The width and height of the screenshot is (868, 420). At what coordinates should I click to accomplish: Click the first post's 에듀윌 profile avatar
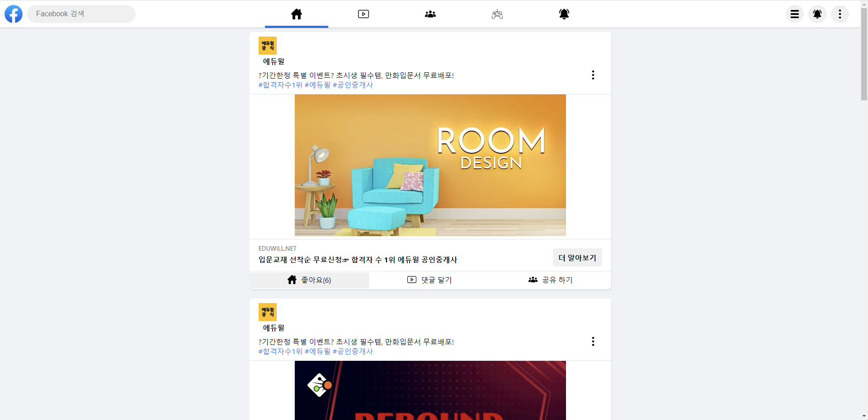[268, 46]
